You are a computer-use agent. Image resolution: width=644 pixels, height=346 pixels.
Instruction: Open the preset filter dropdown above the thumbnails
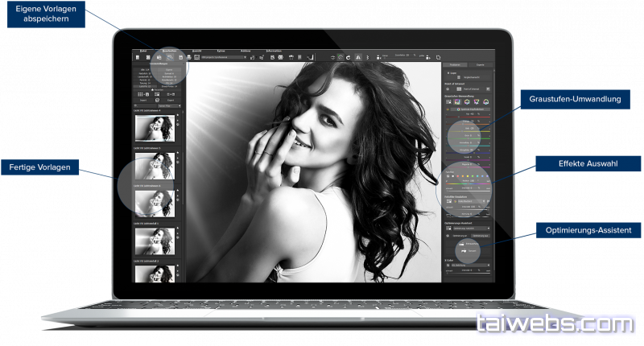(x=169, y=105)
